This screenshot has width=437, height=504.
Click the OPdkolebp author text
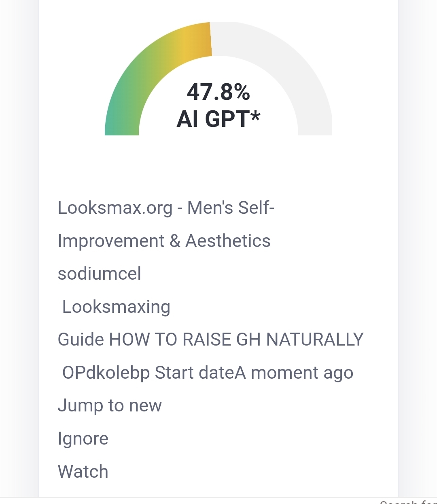(x=106, y=373)
